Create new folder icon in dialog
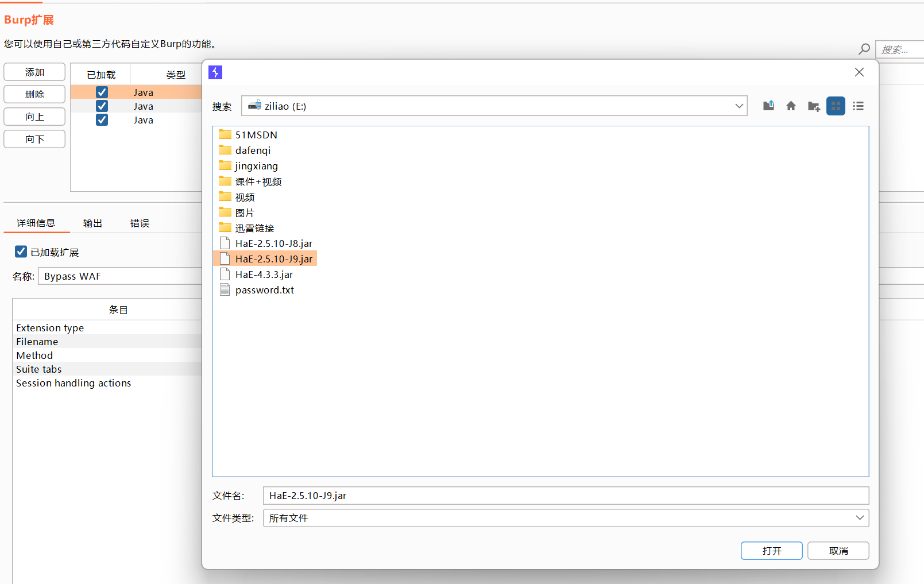 (814, 106)
